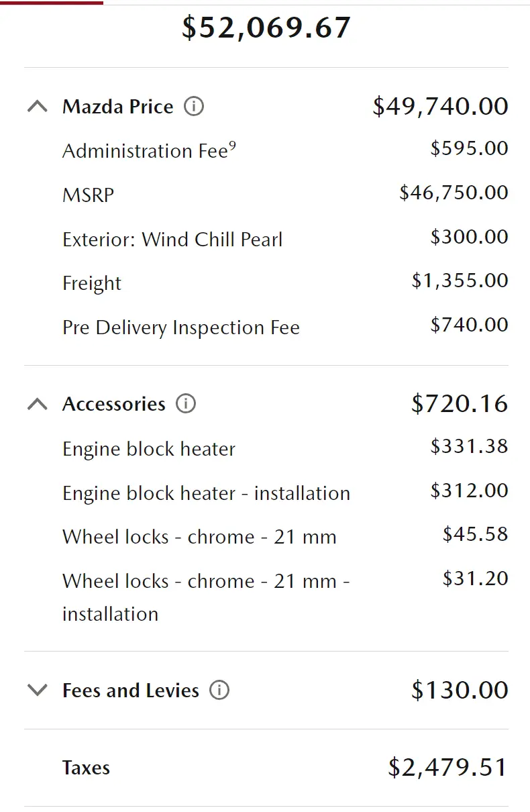Open the Accessories info icon

pos(186,403)
